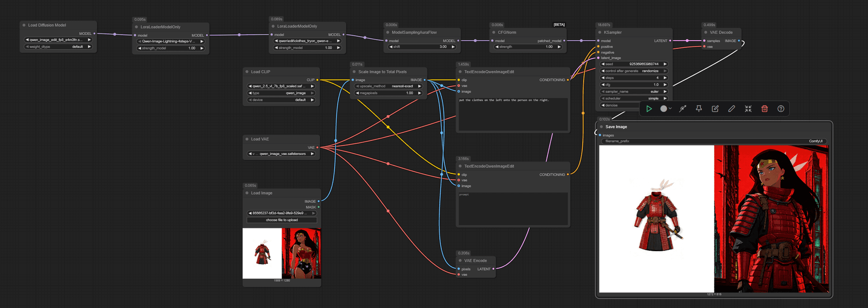Viewport: 868px width, 308px height.
Task: Open help via the question mark icon
Action: click(x=781, y=109)
